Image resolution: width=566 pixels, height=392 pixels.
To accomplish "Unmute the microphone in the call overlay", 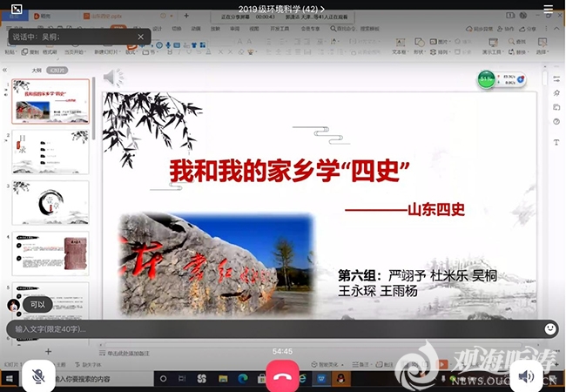I will coord(38,376).
